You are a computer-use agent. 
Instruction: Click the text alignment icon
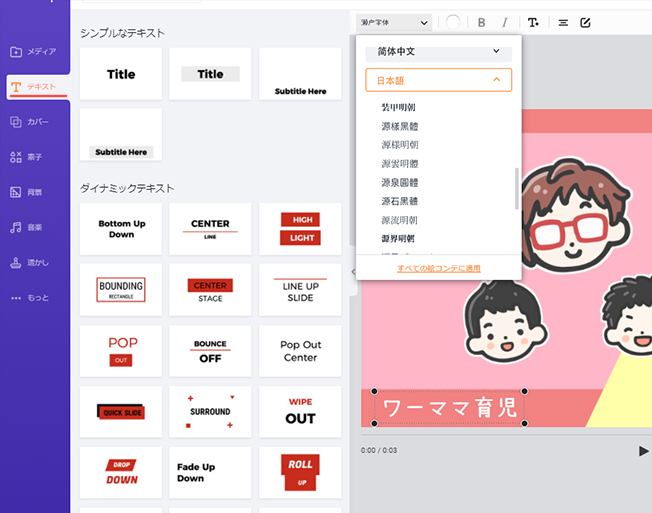(x=563, y=22)
